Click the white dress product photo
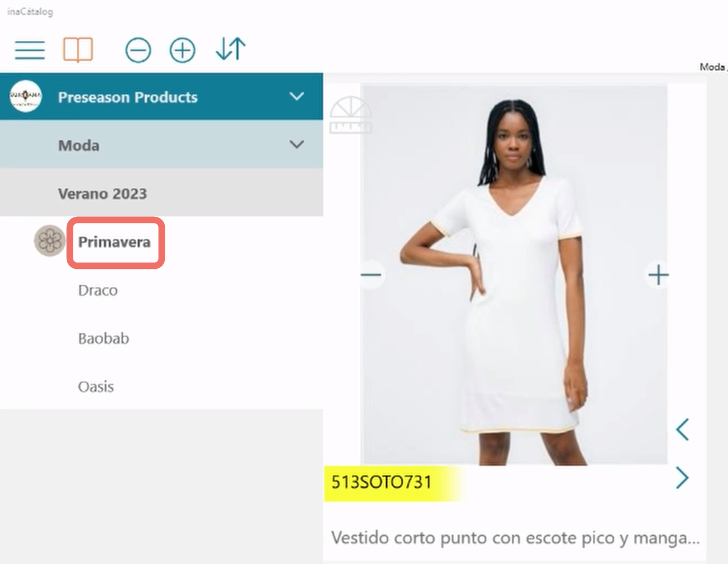Screen dimensions: 728x564 tap(514, 275)
